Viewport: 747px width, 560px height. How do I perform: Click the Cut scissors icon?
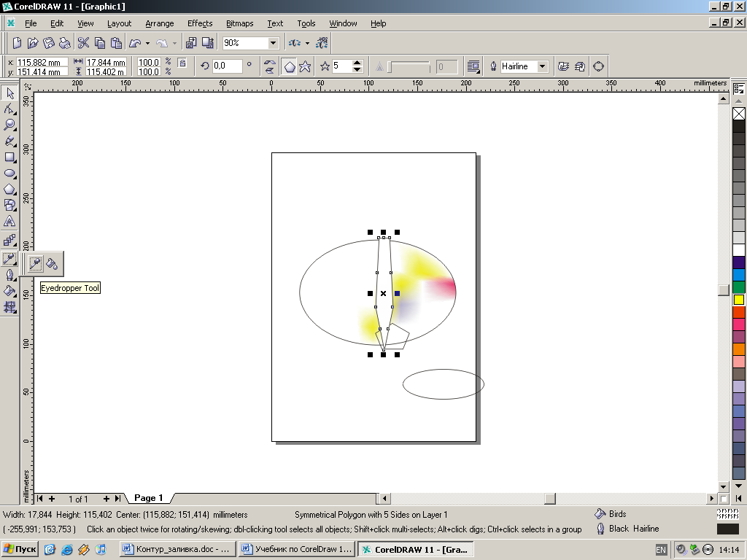coord(83,43)
